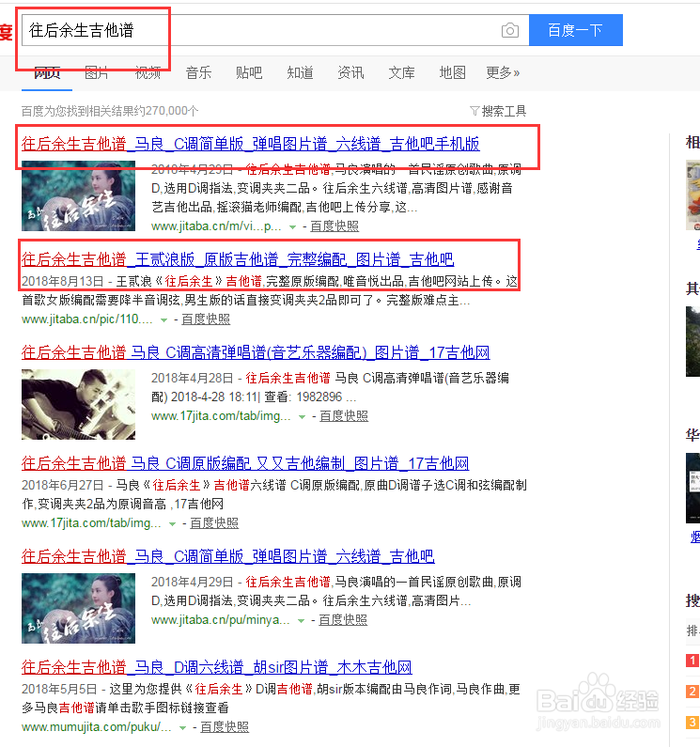Open 百度快照 for jitaba.cn/pu/minya result

coord(343,620)
